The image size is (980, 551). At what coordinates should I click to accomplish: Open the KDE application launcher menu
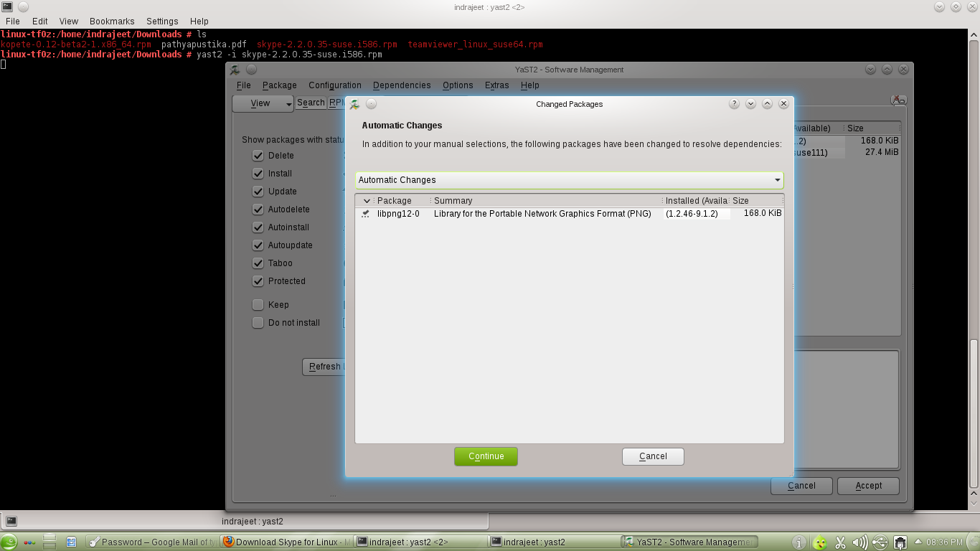tap(10, 542)
